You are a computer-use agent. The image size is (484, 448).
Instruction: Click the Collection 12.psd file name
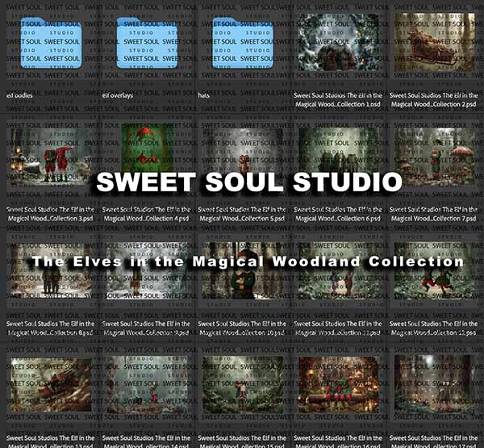434,328
